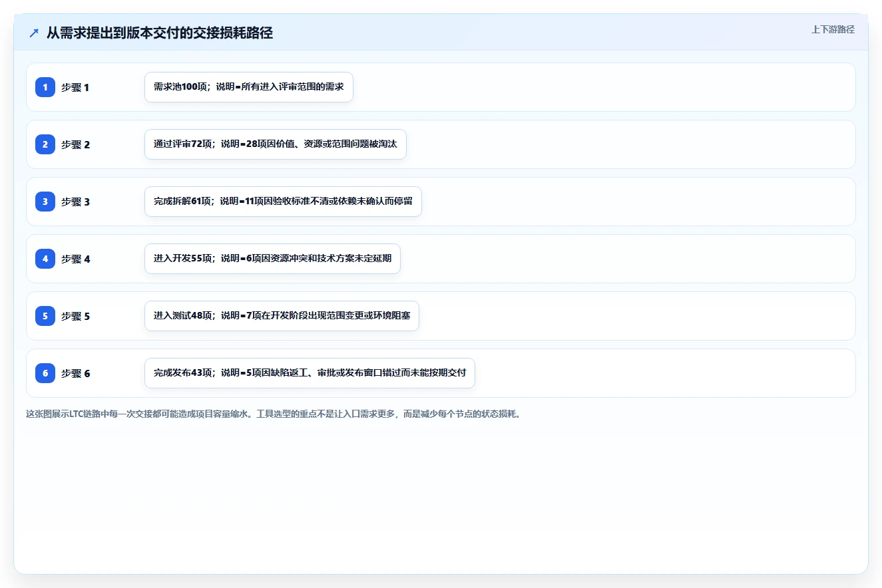
Task: Click the 完成发布43项 description box
Action: point(310,373)
